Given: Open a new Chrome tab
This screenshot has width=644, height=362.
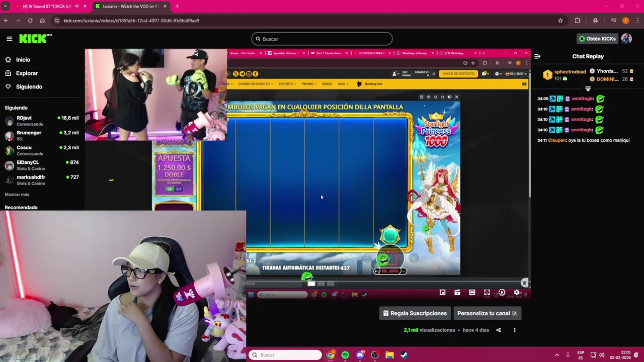Looking at the screenshot, I should [x=177, y=6].
